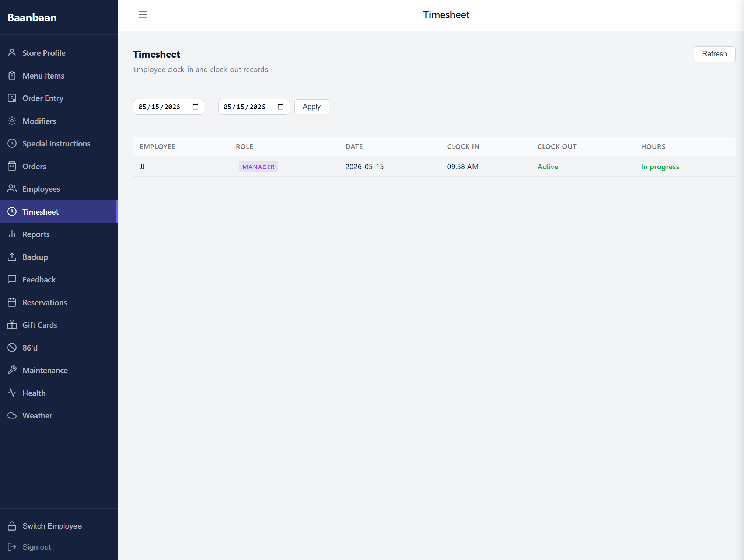Image resolution: width=744 pixels, height=560 pixels.
Task: Click Apply to filter dates
Action: [311, 107]
